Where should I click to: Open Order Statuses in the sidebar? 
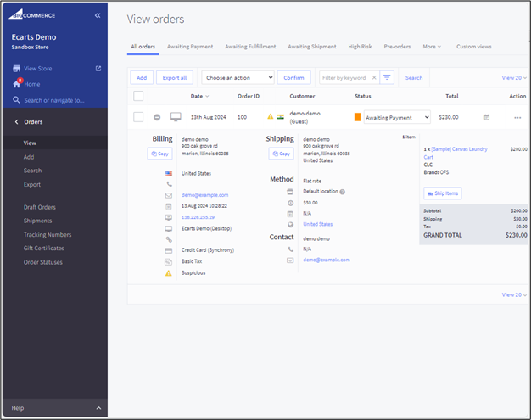(43, 262)
